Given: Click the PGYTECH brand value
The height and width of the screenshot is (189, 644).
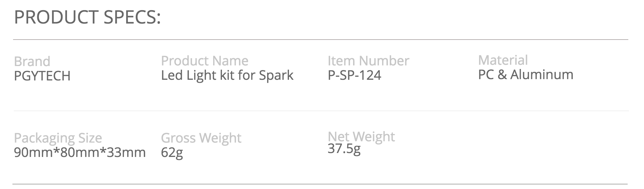Looking at the screenshot, I should (42, 76).
